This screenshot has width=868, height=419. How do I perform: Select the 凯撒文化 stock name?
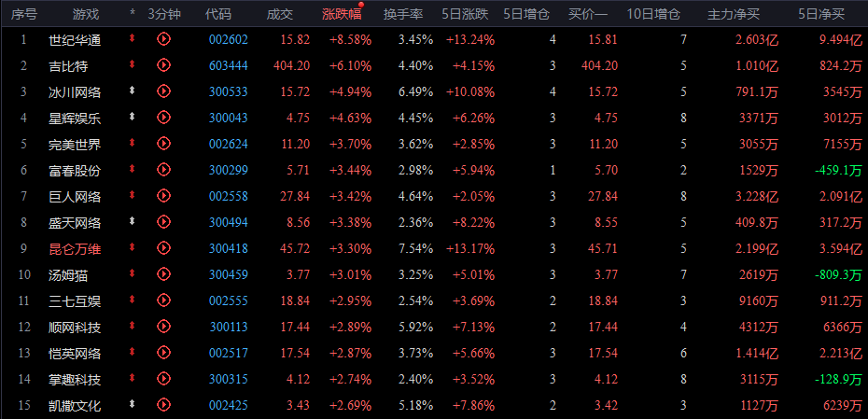(x=75, y=406)
